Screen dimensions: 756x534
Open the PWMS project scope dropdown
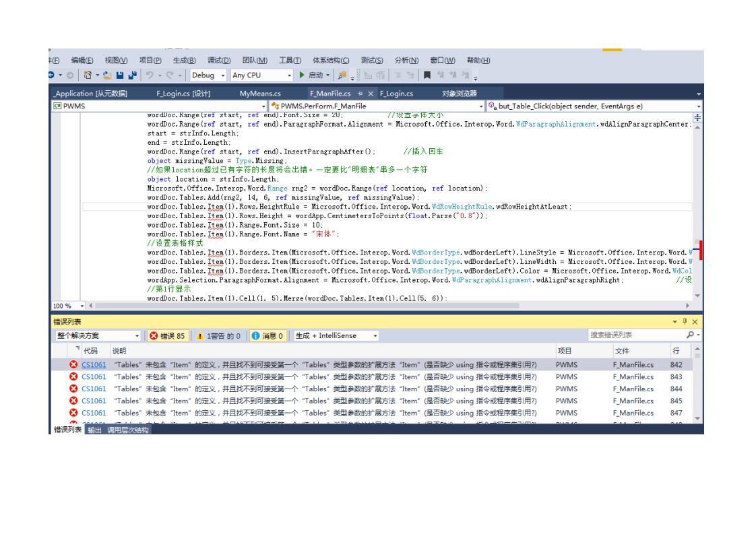[x=159, y=106]
